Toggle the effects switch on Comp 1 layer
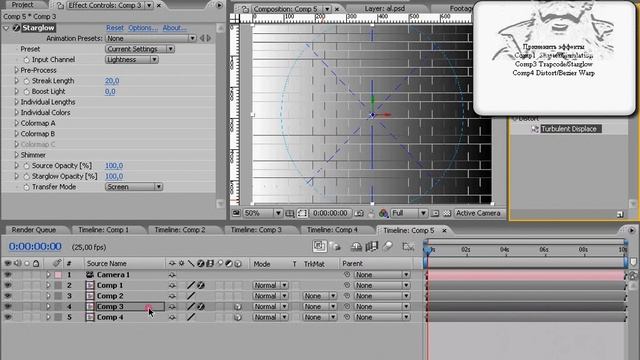The image size is (640, 360). point(201,285)
